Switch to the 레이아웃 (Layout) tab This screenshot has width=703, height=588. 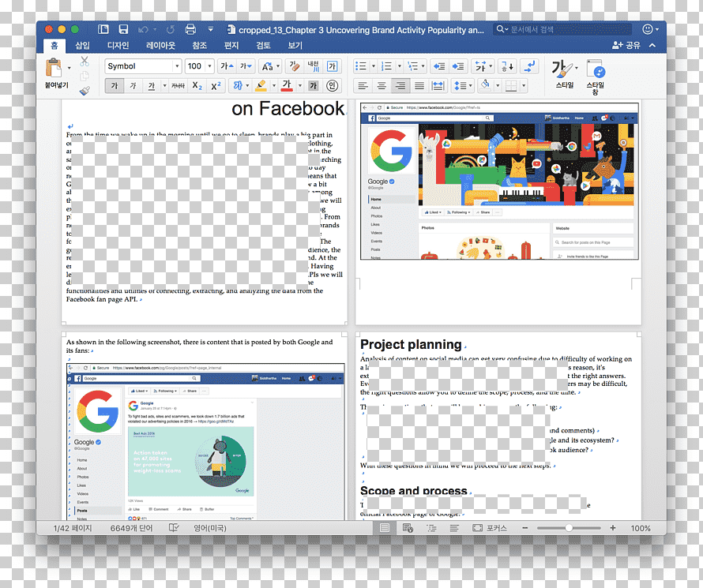tap(160, 45)
